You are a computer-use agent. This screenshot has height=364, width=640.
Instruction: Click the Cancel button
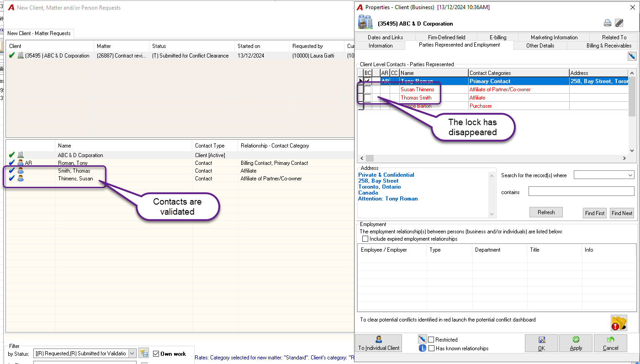pyautogui.click(x=610, y=343)
